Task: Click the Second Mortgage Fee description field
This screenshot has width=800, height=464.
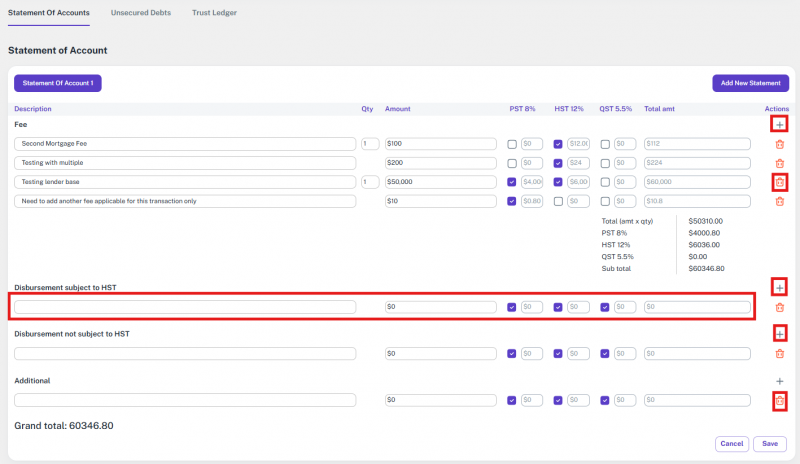Action: pyautogui.click(x=185, y=144)
